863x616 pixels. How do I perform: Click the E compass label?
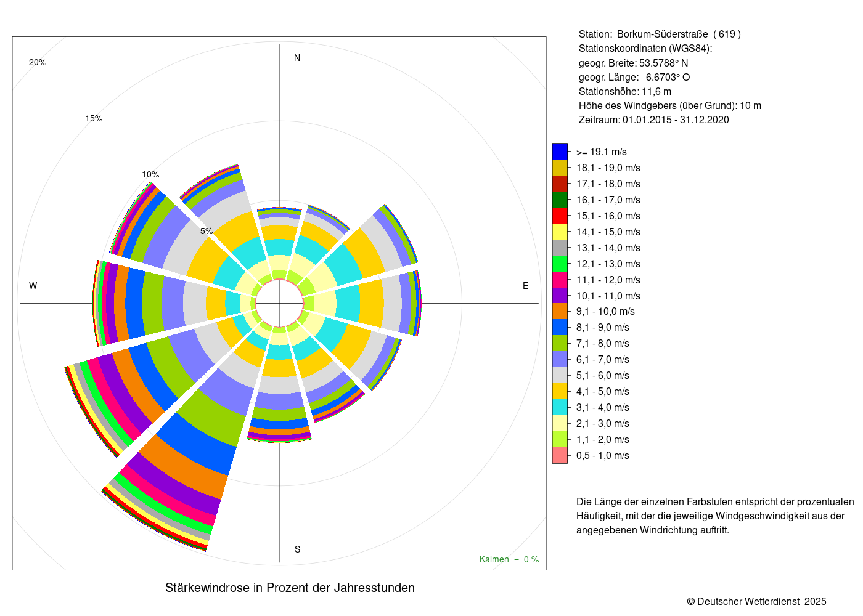525,286
